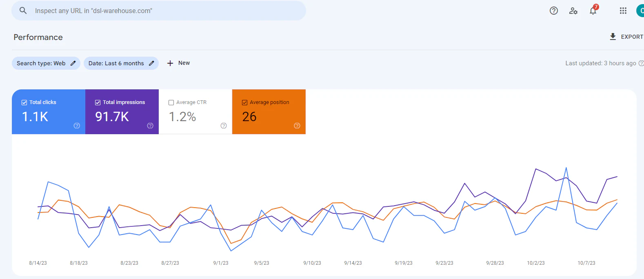Uncheck the Average position checkbox

[244, 102]
